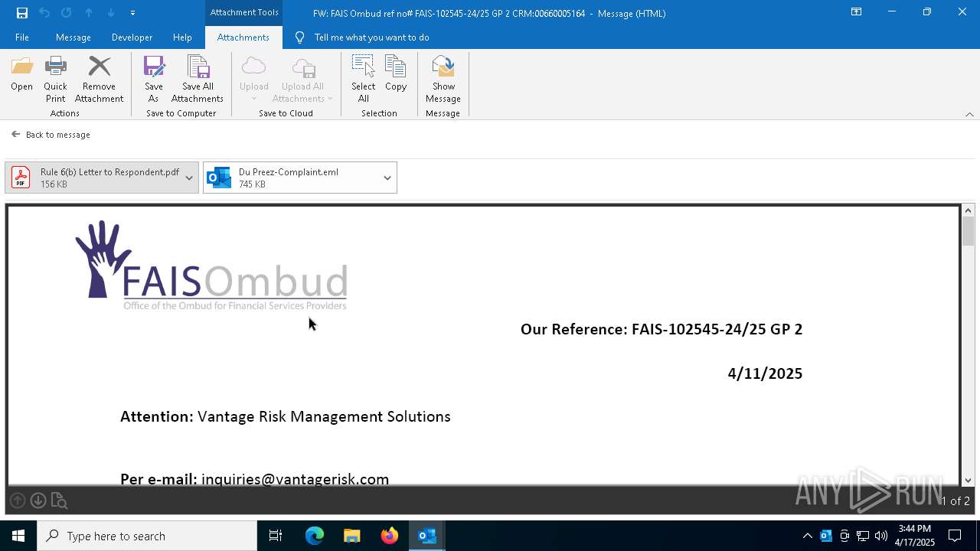Click the date 4/11/2025 in letter

765,373
